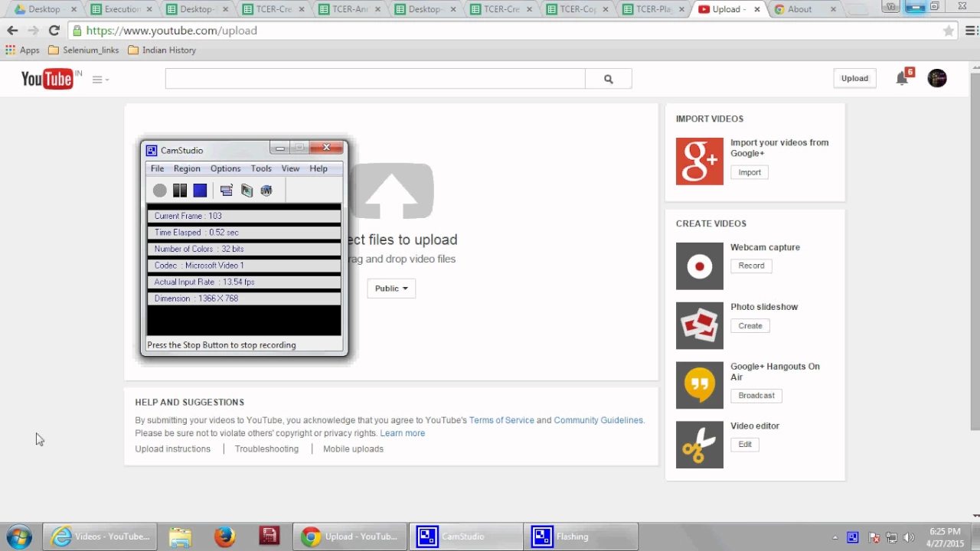This screenshot has width=980, height=551.
Task: Click the CamStudio Record button
Action: 159,191
